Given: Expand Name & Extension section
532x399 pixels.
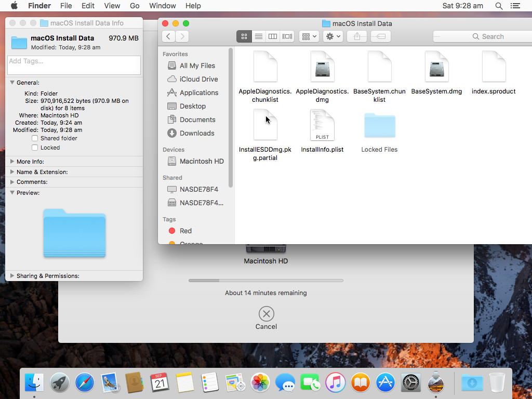Looking at the screenshot, I should (12, 171).
